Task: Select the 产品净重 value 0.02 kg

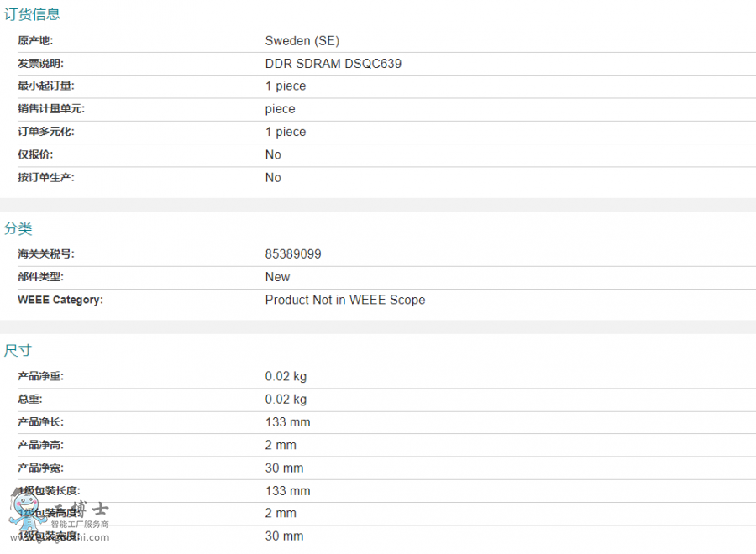Action: point(286,376)
